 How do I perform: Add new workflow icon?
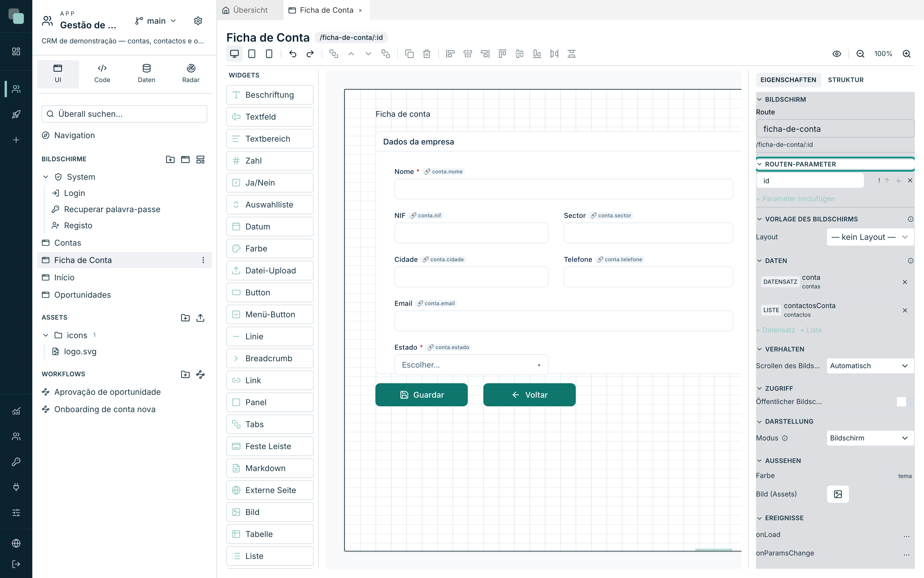coord(200,374)
